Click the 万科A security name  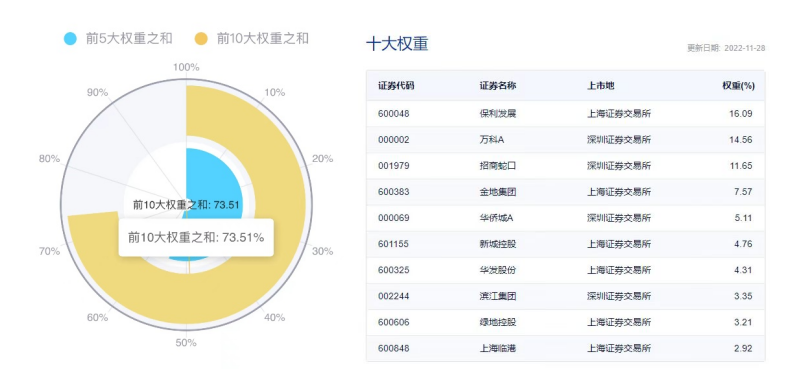tap(492, 140)
